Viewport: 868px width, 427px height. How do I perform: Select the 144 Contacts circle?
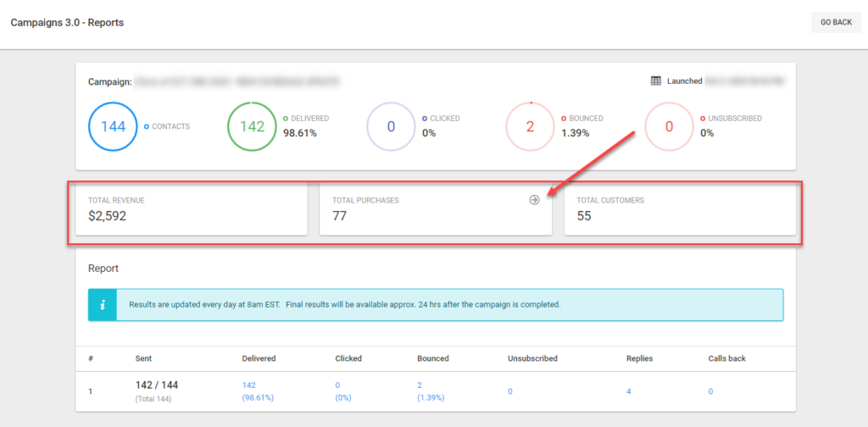point(113,127)
